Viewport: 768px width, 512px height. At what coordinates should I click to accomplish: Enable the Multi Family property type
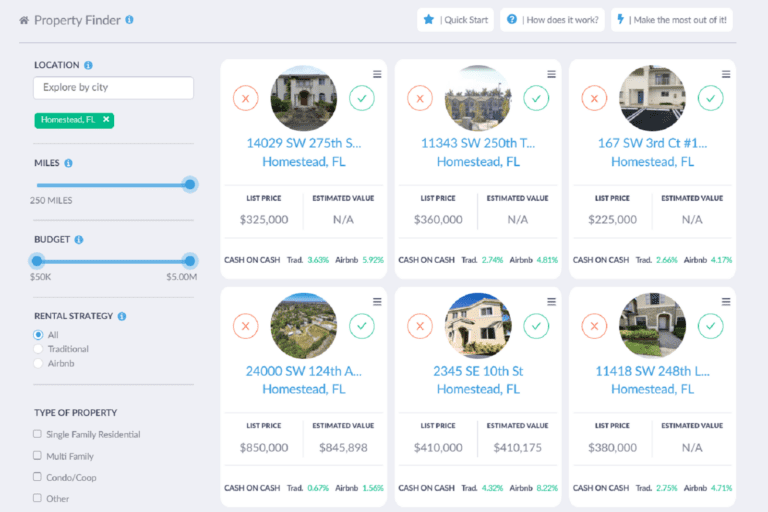pos(38,455)
